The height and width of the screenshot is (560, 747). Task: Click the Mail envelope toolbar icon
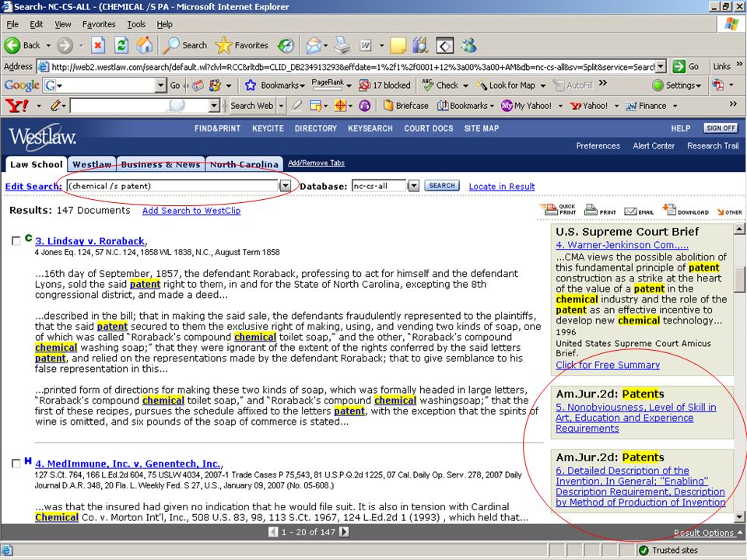click(314, 46)
